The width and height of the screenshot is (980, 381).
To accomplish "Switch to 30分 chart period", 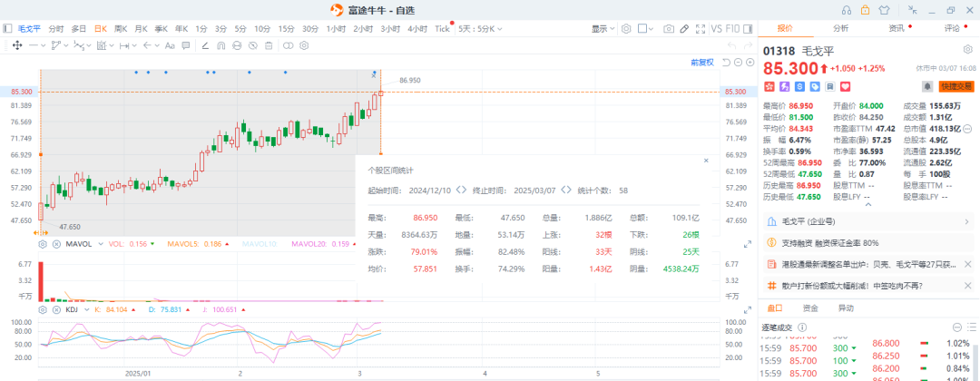I will [x=310, y=29].
